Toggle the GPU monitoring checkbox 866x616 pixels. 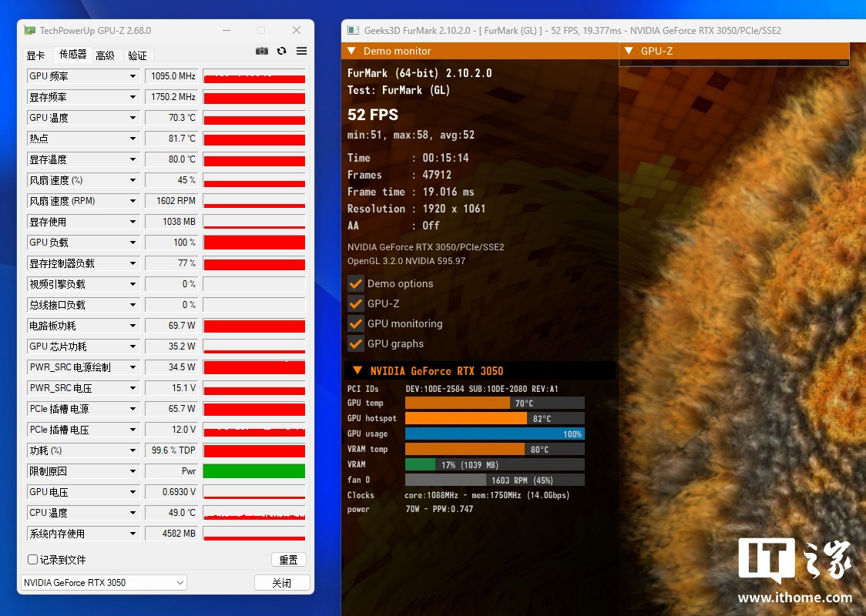(355, 323)
